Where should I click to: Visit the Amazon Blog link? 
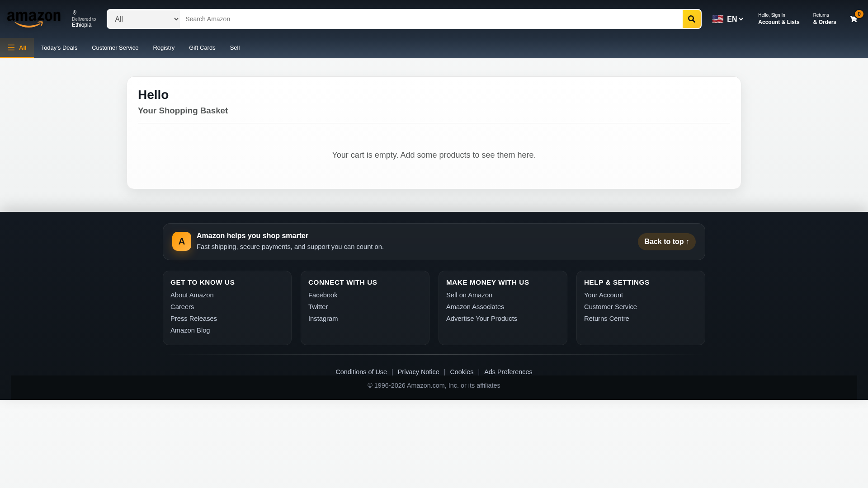pyautogui.click(x=190, y=330)
